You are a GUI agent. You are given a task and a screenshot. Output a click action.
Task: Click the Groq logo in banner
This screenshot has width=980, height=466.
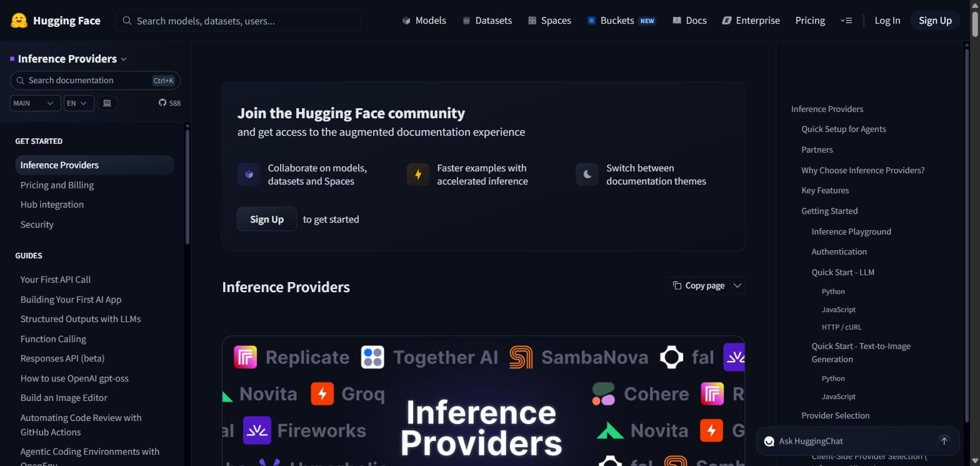point(322,393)
